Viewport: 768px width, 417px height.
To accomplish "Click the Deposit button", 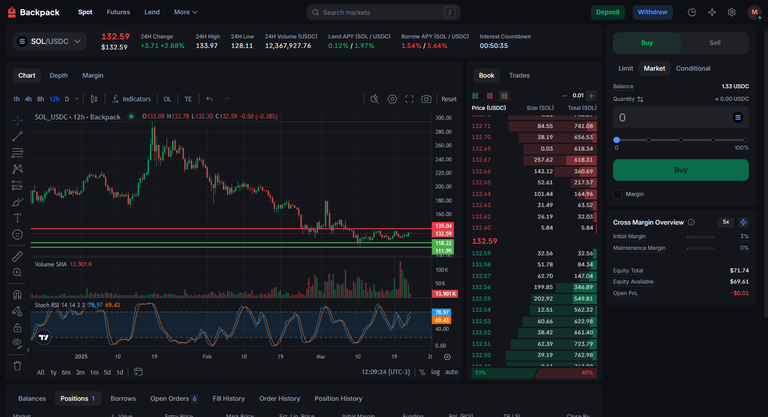I will 608,12.
